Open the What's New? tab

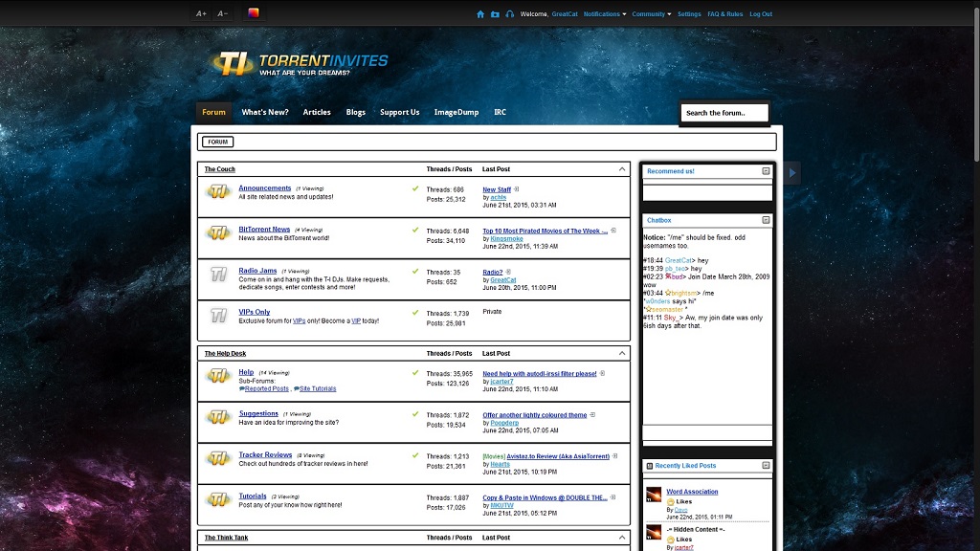click(265, 113)
